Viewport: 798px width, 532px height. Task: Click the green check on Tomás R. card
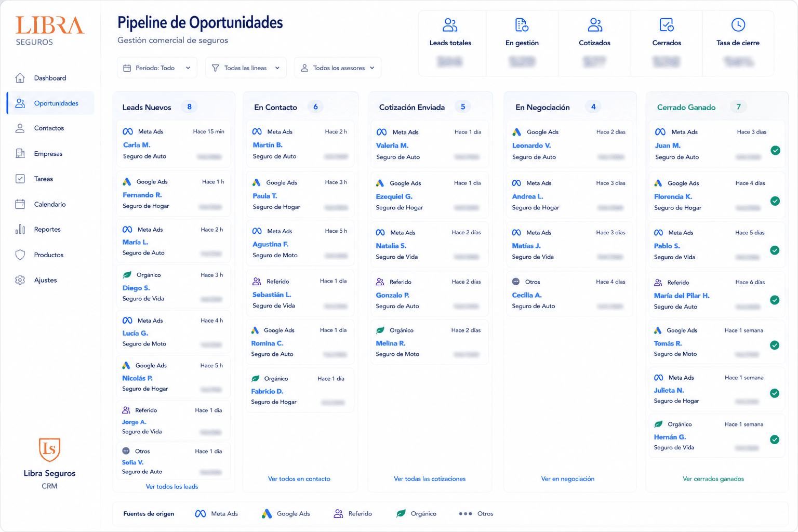click(x=775, y=345)
